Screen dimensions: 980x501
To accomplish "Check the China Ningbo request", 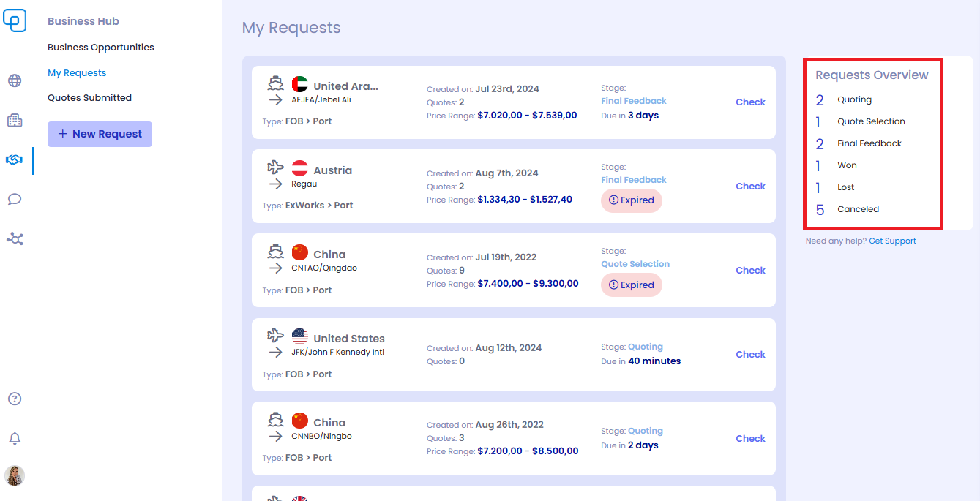I will coord(750,439).
